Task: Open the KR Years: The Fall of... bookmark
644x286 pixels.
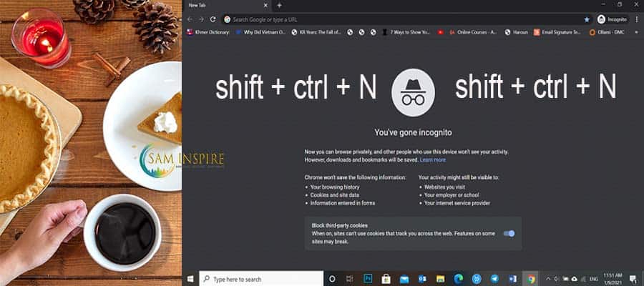Action: (x=316, y=32)
